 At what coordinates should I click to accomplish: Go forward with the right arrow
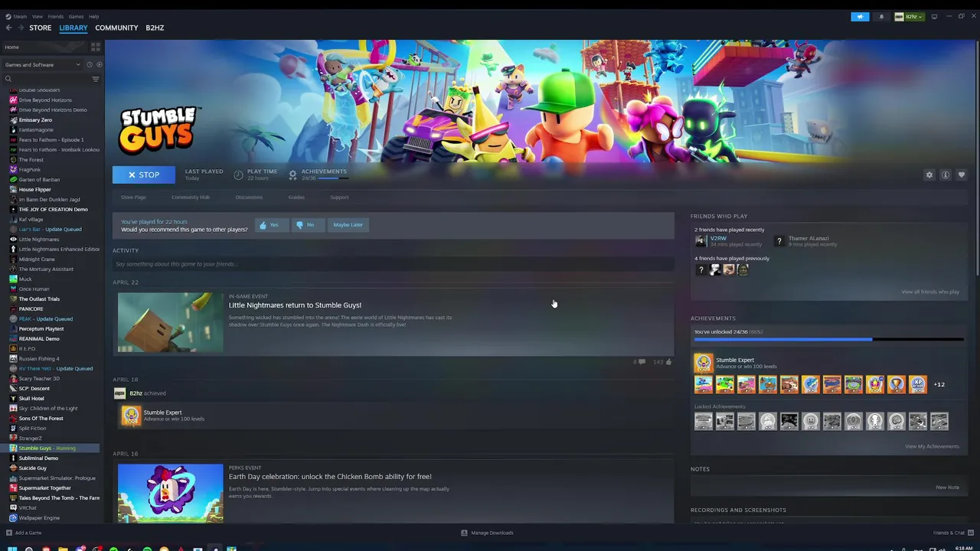click(x=20, y=28)
